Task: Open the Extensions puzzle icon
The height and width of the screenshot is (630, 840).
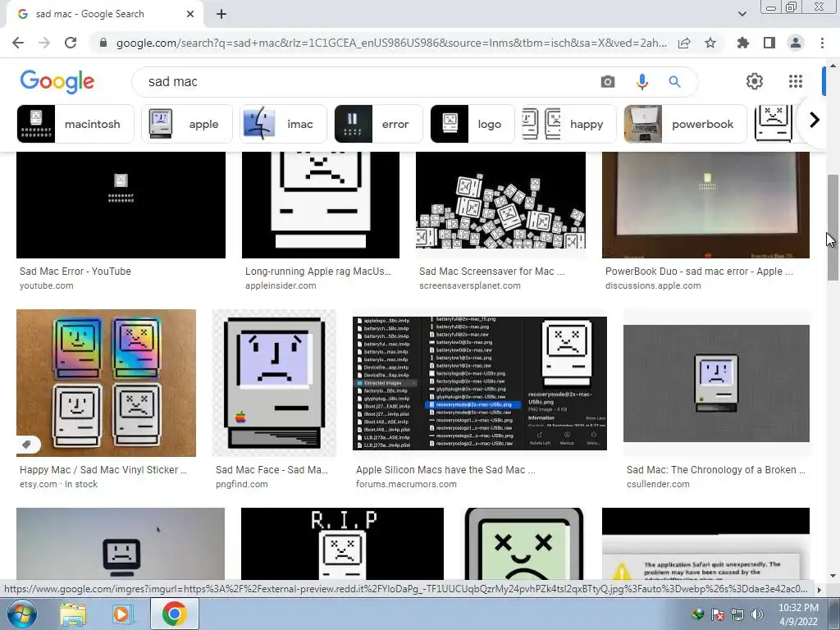Action: click(x=743, y=43)
